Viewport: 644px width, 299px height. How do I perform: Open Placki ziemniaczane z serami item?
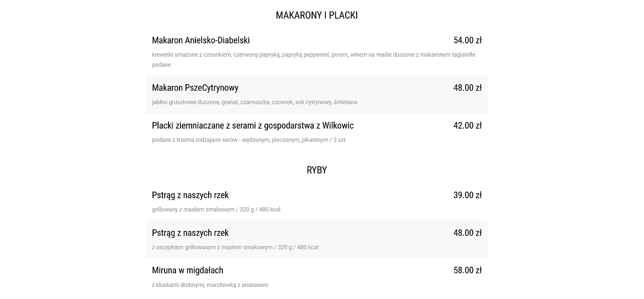pos(253,125)
